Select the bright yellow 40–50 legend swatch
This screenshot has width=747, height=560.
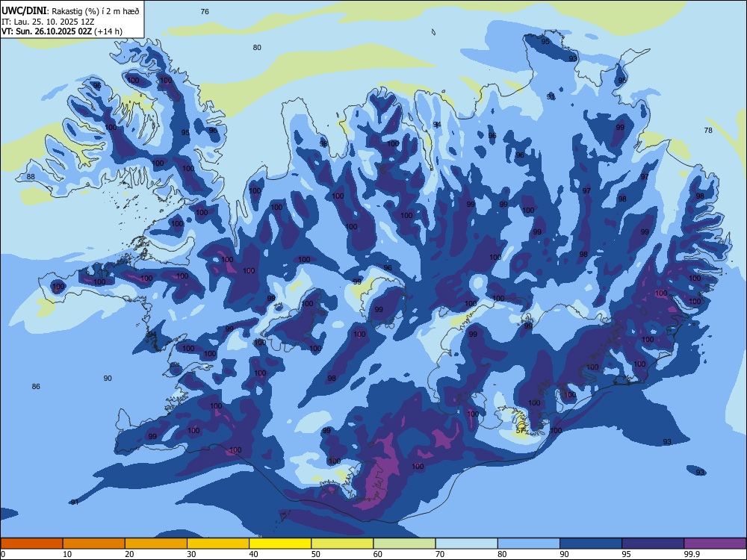[280, 544]
